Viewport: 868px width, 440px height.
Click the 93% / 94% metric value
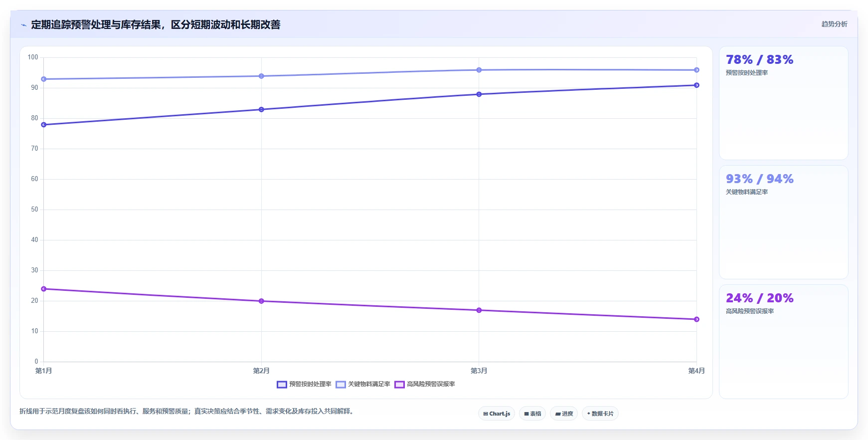click(759, 179)
